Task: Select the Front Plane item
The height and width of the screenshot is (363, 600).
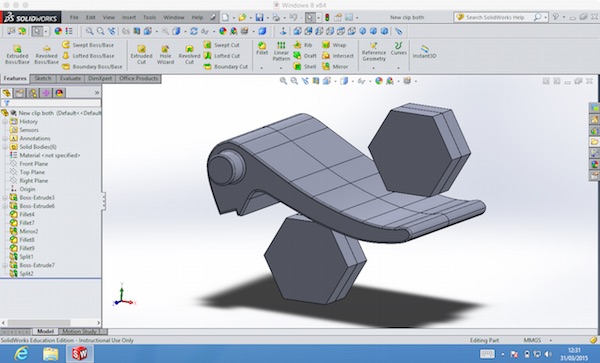Action: (x=29, y=164)
